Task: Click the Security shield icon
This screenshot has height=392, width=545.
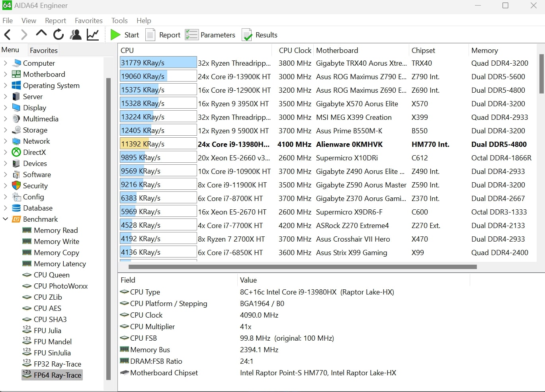Action: pyautogui.click(x=16, y=185)
